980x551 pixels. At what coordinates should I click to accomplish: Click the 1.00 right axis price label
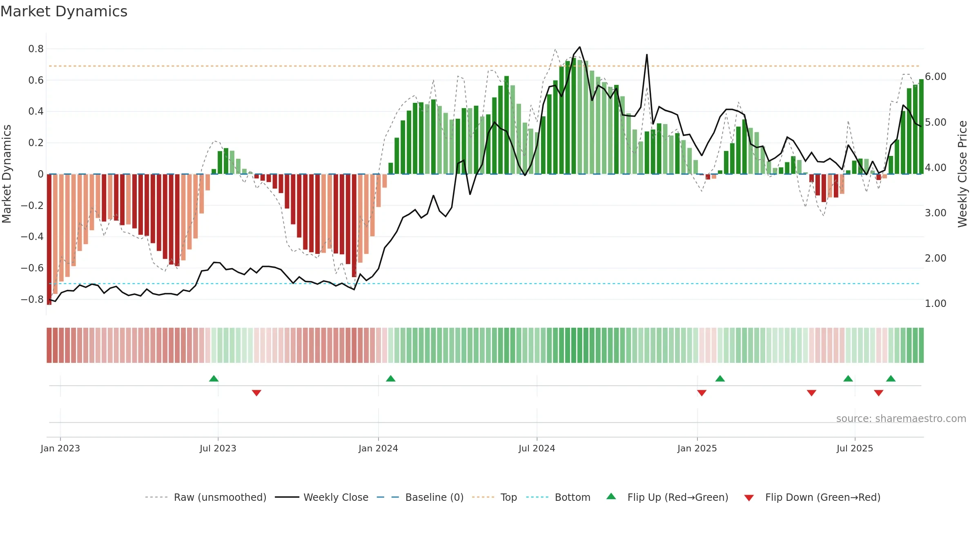[x=935, y=304]
